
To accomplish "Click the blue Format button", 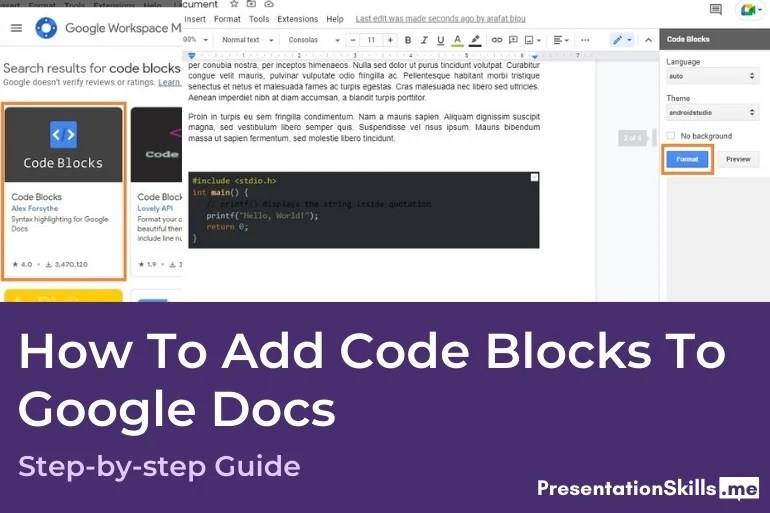I will click(687, 159).
